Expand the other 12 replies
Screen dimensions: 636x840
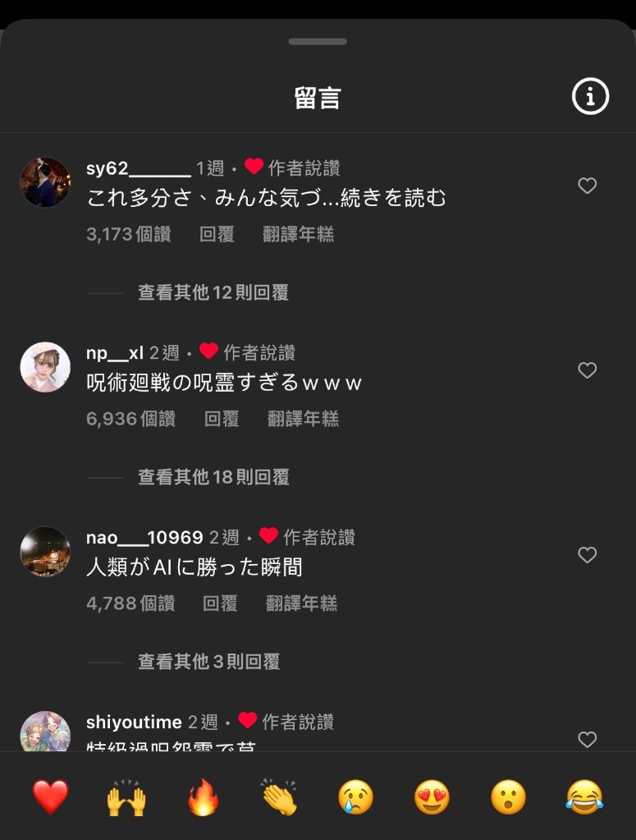213,292
